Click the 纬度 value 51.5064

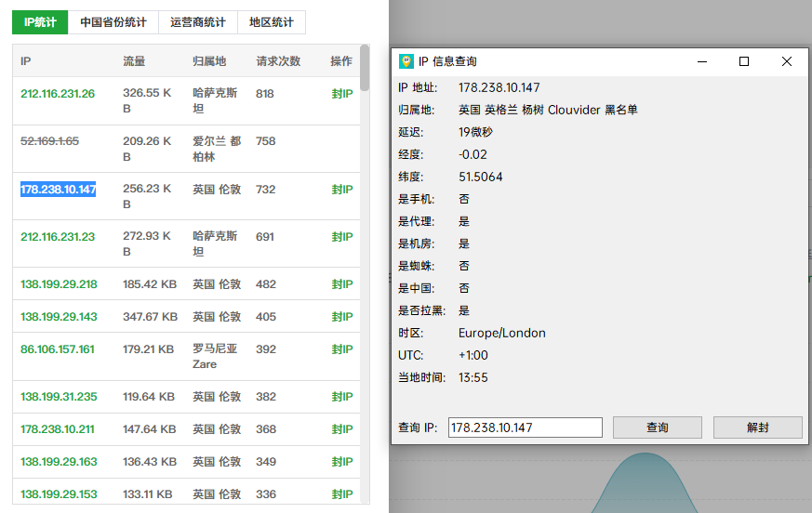coord(481,177)
